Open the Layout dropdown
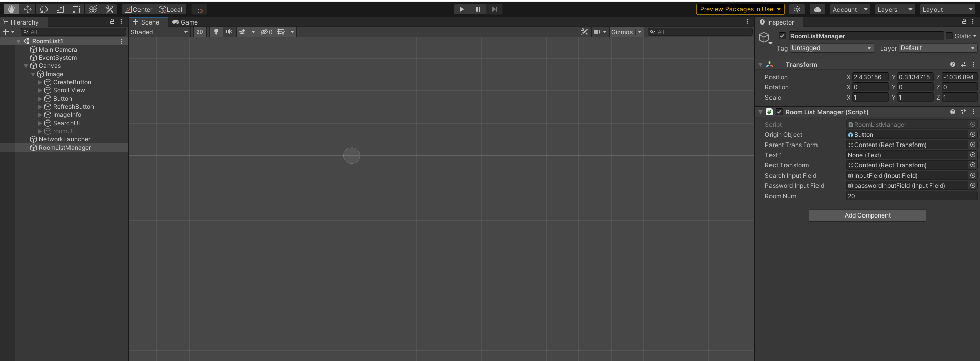Screen dimensions: 980x361 [948, 9]
